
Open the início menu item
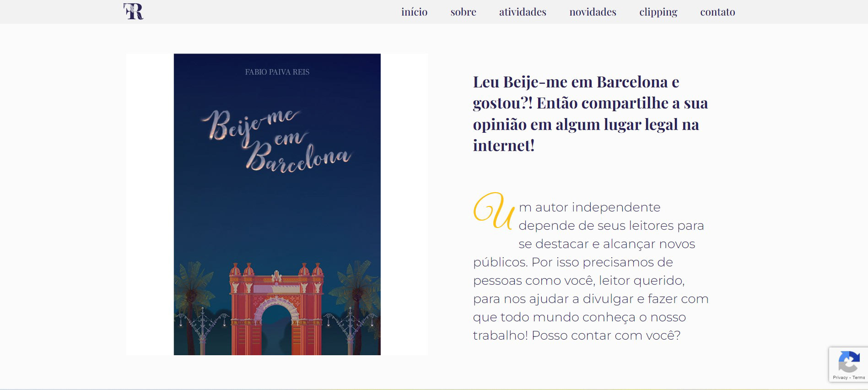tap(414, 12)
